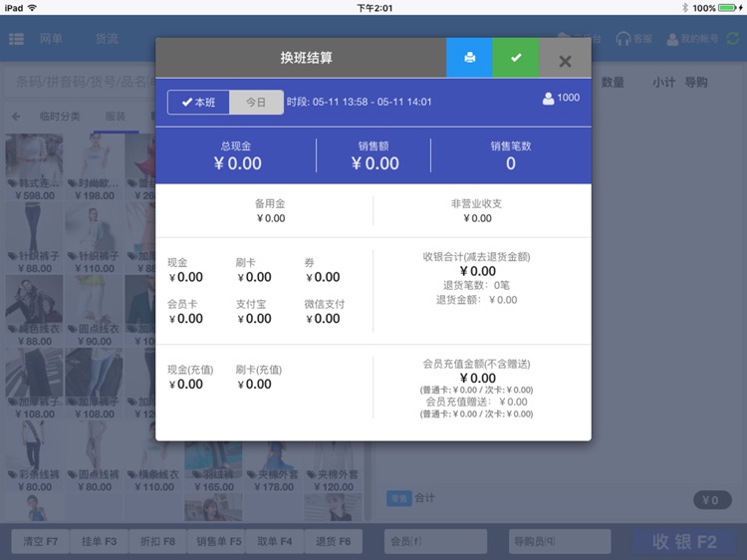The height and width of the screenshot is (560, 747).
Task: Confirm shift settlement with green checkmark
Action: pos(516,58)
